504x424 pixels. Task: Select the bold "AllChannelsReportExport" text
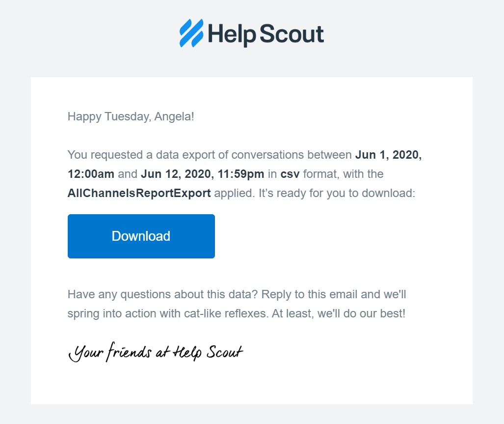pyautogui.click(x=139, y=193)
